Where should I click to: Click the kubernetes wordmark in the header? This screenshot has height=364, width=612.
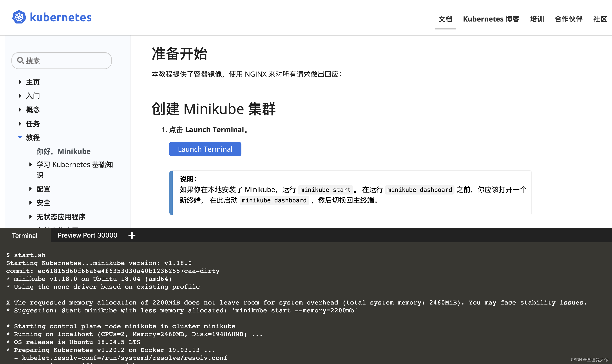(x=61, y=17)
